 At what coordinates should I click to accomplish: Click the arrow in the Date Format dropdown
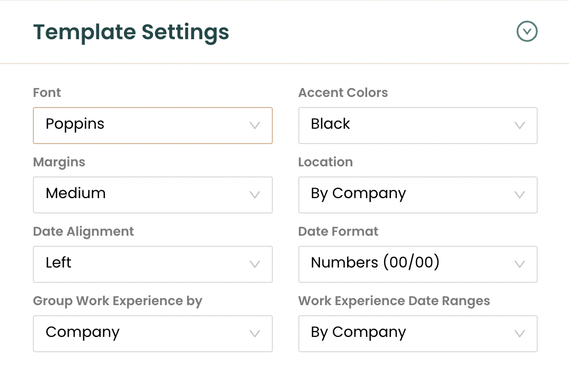(x=520, y=264)
